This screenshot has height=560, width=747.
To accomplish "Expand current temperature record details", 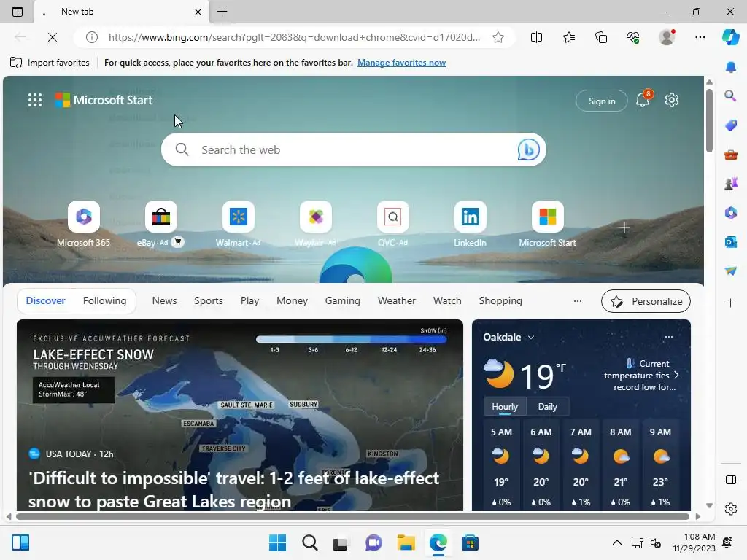I will (x=676, y=376).
